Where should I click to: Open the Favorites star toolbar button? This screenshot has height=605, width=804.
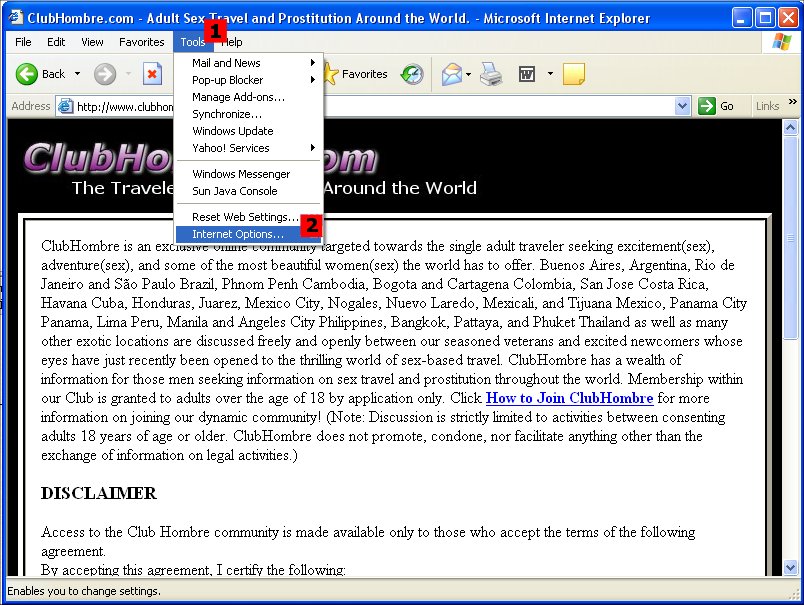coord(355,74)
